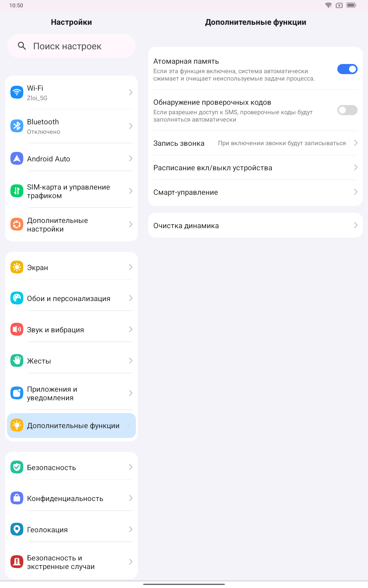Open the Геолокация pin icon

(x=17, y=529)
